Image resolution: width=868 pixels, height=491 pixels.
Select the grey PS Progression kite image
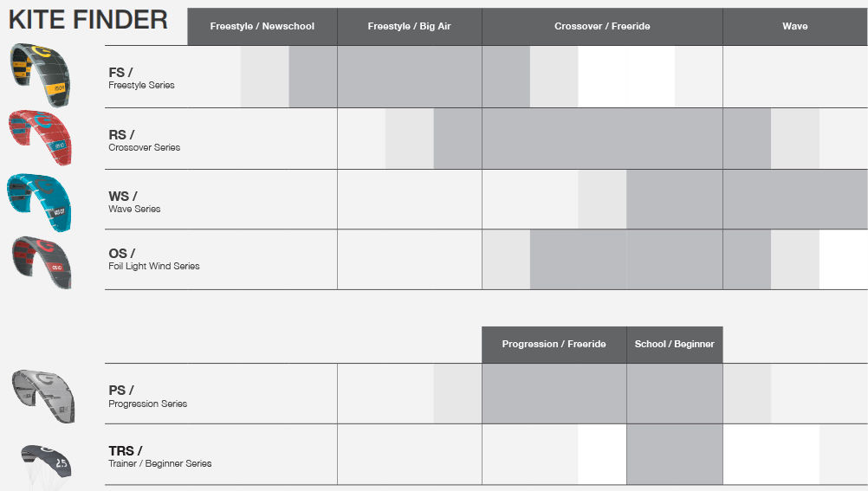coord(43,396)
